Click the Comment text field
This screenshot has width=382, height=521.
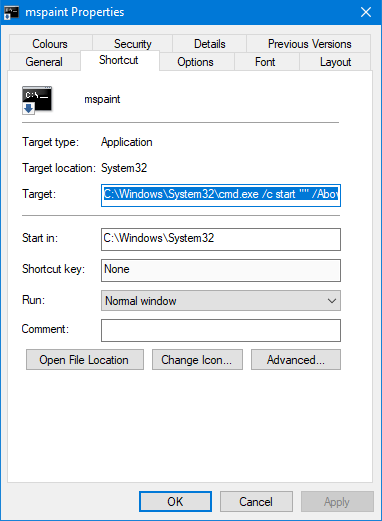[221, 330]
